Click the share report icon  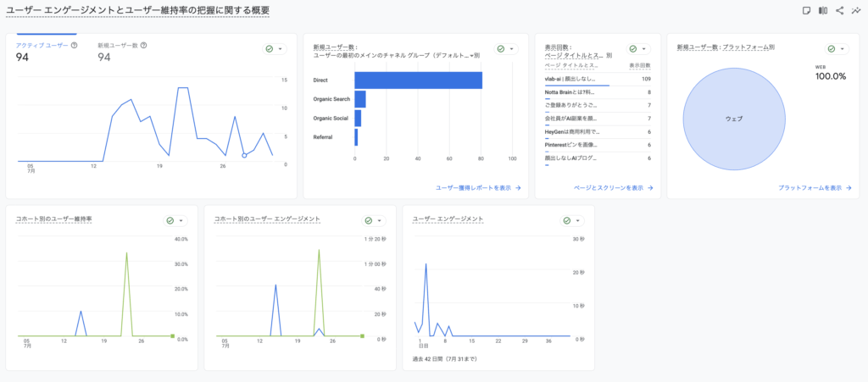pos(839,10)
